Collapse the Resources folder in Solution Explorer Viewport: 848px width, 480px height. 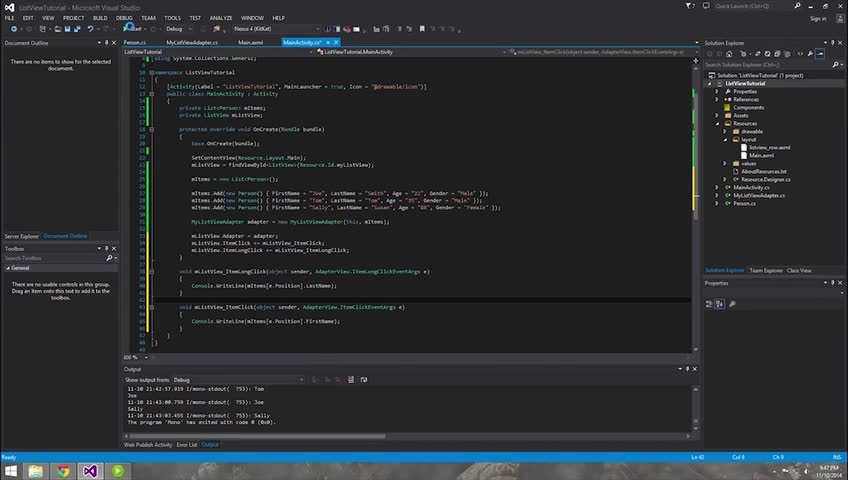coord(717,123)
